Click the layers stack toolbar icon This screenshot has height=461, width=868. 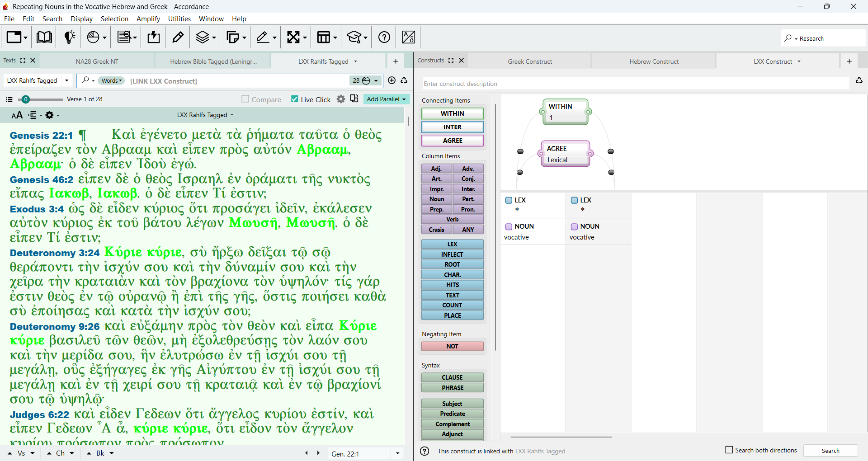(x=206, y=37)
